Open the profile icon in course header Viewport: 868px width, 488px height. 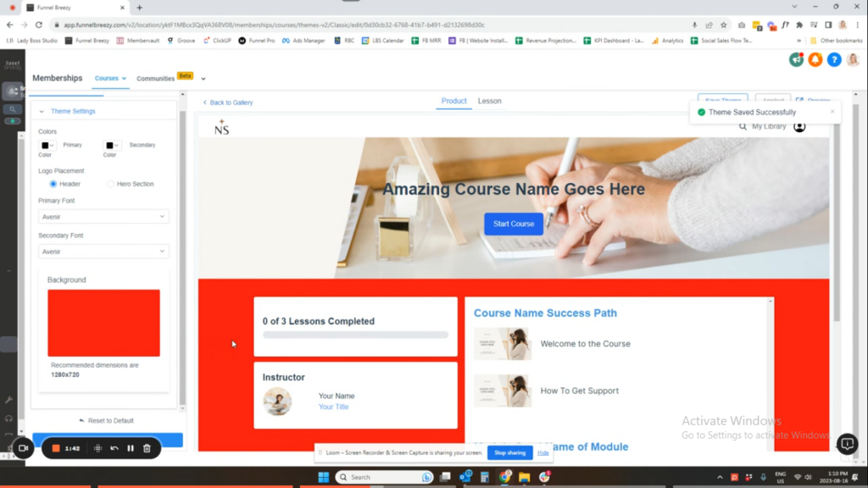[799, 126]
